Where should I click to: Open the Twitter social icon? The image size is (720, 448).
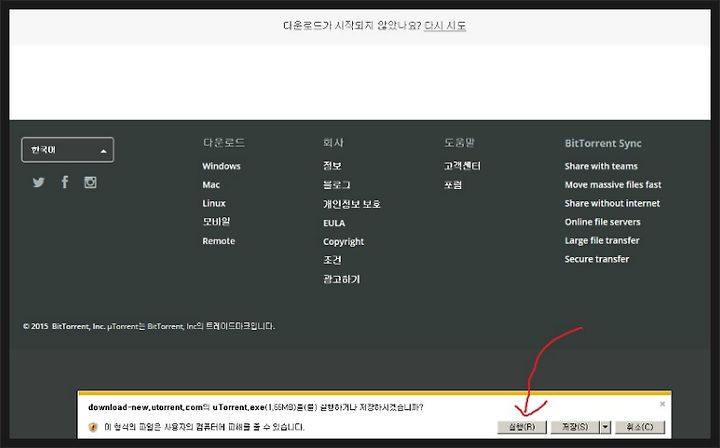[x=39, y=182]
